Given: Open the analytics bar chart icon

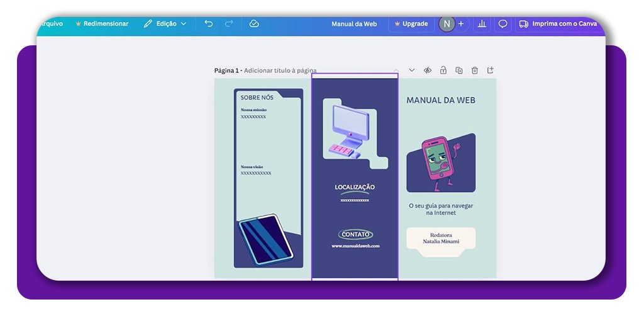Looking at the screenshot, I should tap(482, 24).
